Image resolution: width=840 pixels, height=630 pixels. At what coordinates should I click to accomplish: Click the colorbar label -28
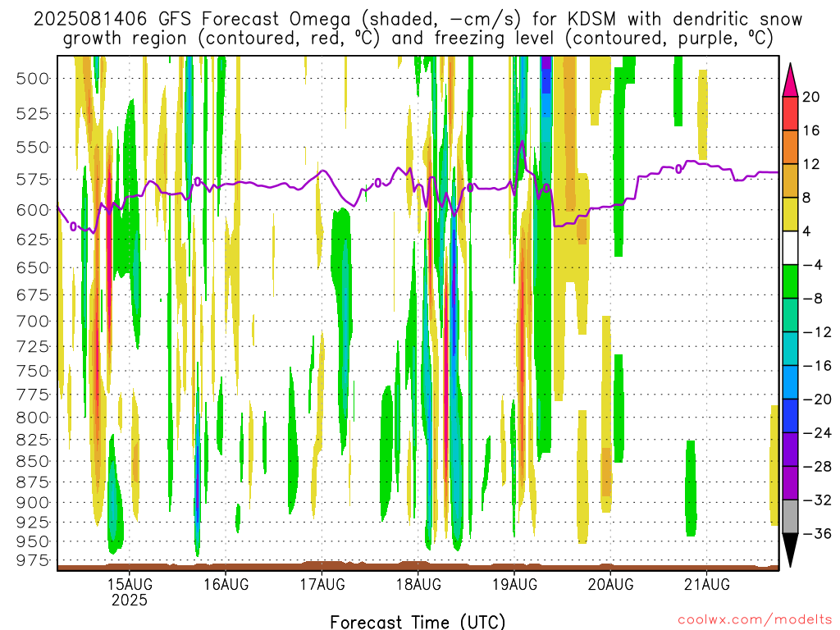coord(817,467)
